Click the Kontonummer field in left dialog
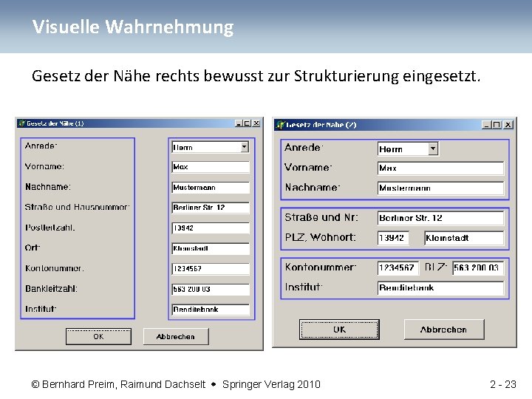The height and width of the screenshot is (399, 532). (211, 269)
